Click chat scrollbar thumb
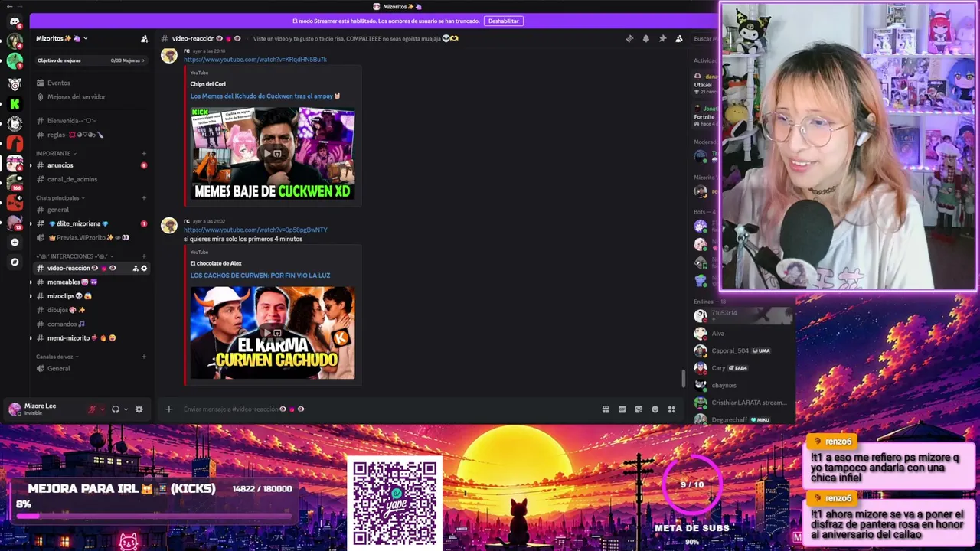980x551 pixels. (684, 378)
